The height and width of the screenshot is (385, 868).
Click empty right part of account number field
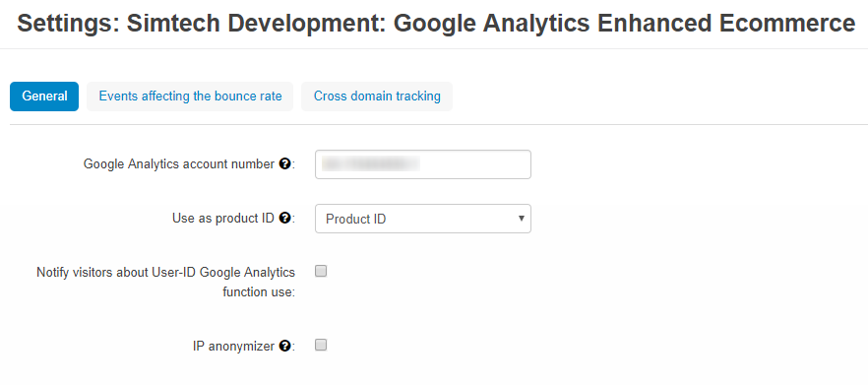click(475, 164)
